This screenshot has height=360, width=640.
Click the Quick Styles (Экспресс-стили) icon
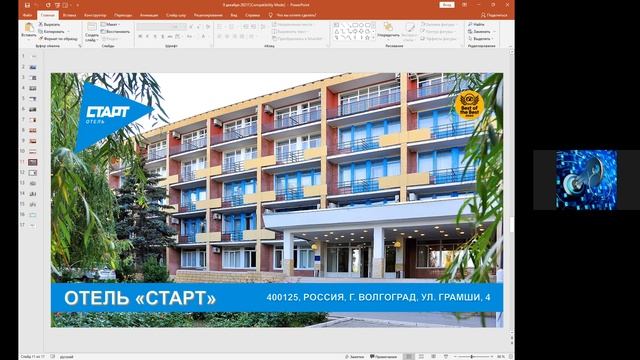[x=409, y=28]
